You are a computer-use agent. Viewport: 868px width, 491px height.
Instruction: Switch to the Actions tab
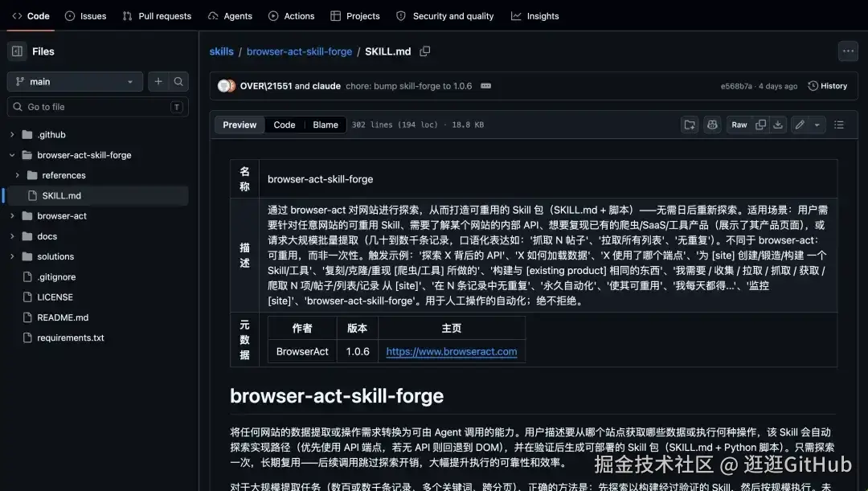[x=291, y=16]
